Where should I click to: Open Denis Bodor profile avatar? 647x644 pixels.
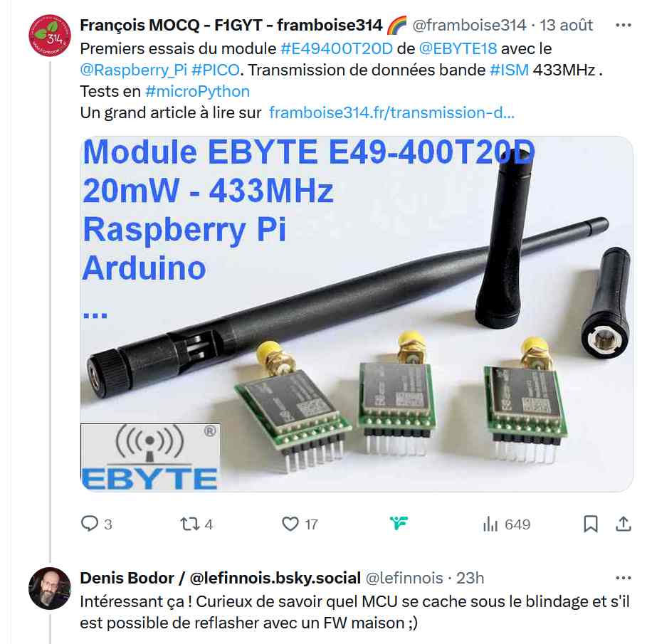(50, 588)
